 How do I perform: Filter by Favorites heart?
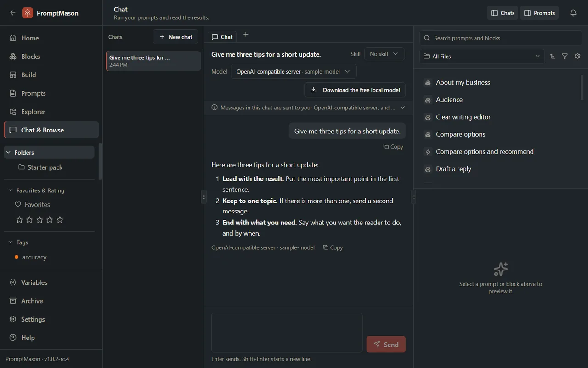coord(32,205)
